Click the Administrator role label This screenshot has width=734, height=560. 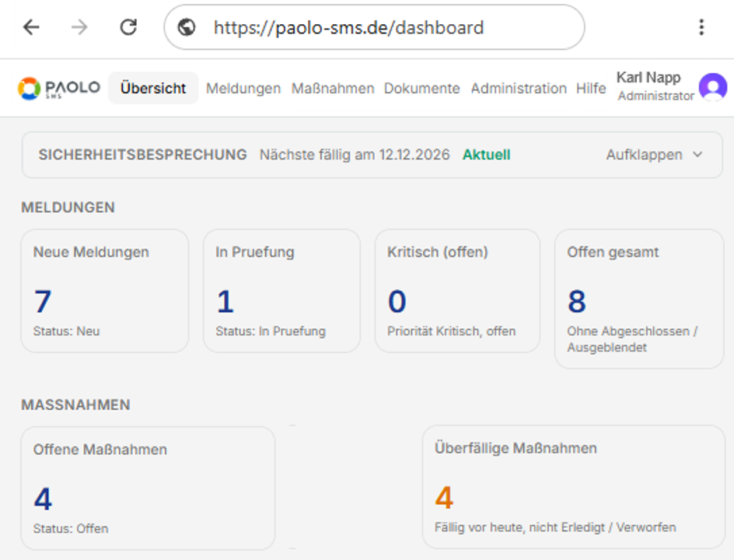[655, 96]
